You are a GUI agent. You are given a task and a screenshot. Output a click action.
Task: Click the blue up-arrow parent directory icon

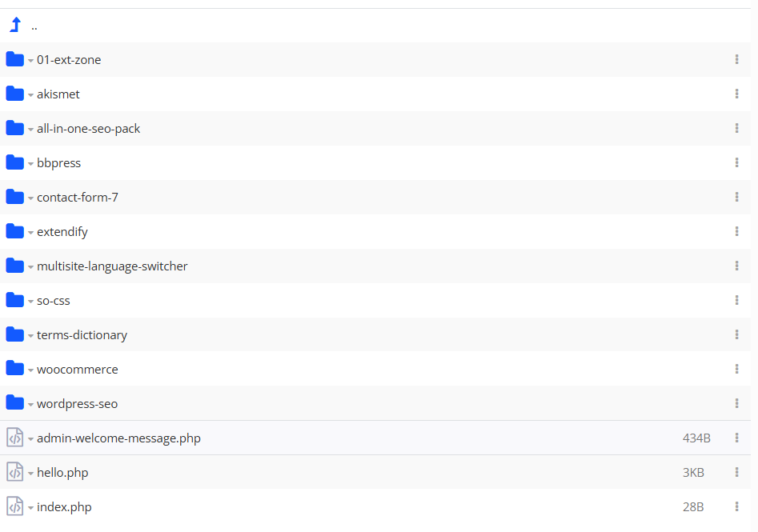pos(14,25)
